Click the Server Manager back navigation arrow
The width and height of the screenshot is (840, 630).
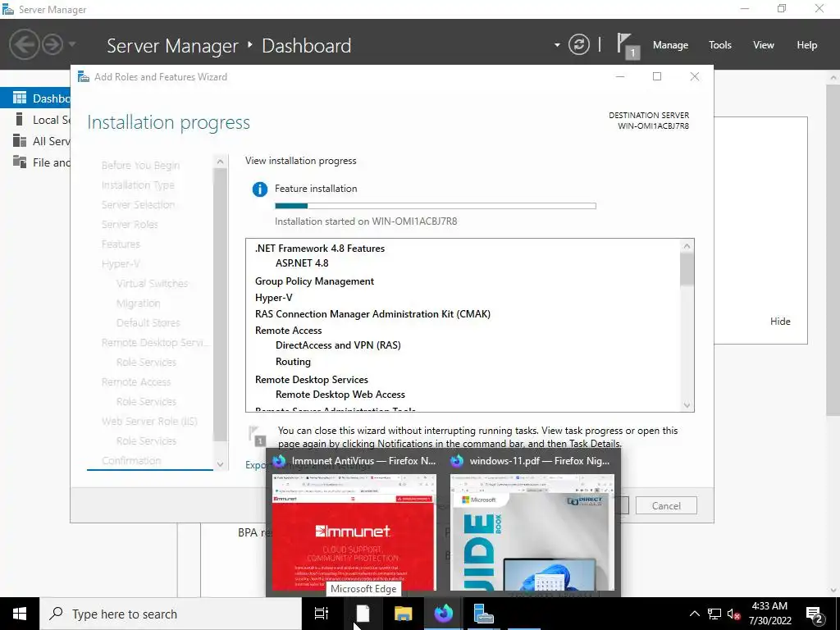point(24,44)
